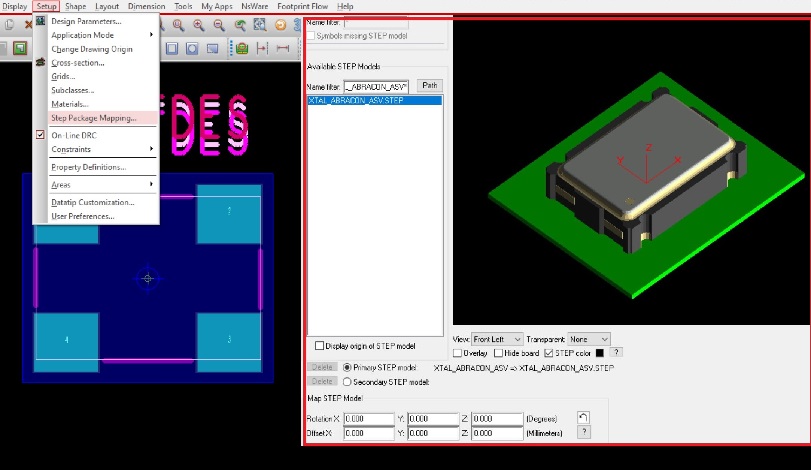
Task: Click the zoom out magnifier icon
Action: [220, 23]
